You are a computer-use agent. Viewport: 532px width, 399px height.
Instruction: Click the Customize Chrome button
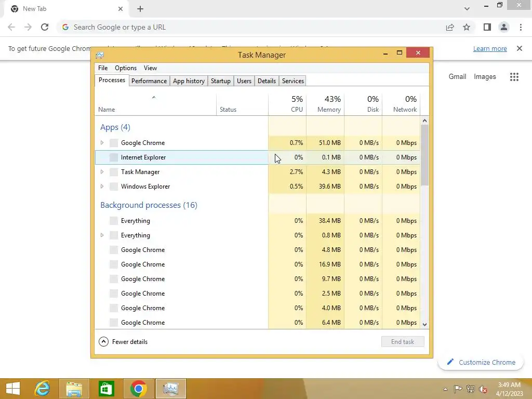pos(481,362)
